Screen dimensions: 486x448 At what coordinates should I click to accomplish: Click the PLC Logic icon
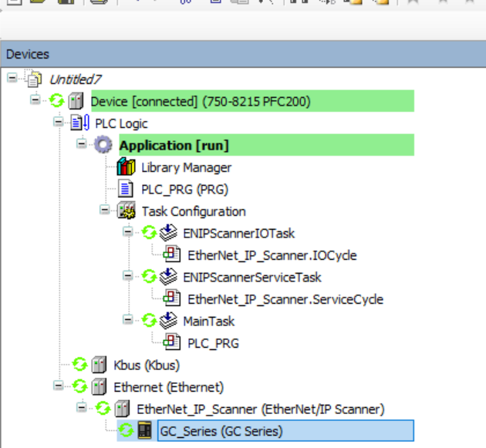[80, 123]
